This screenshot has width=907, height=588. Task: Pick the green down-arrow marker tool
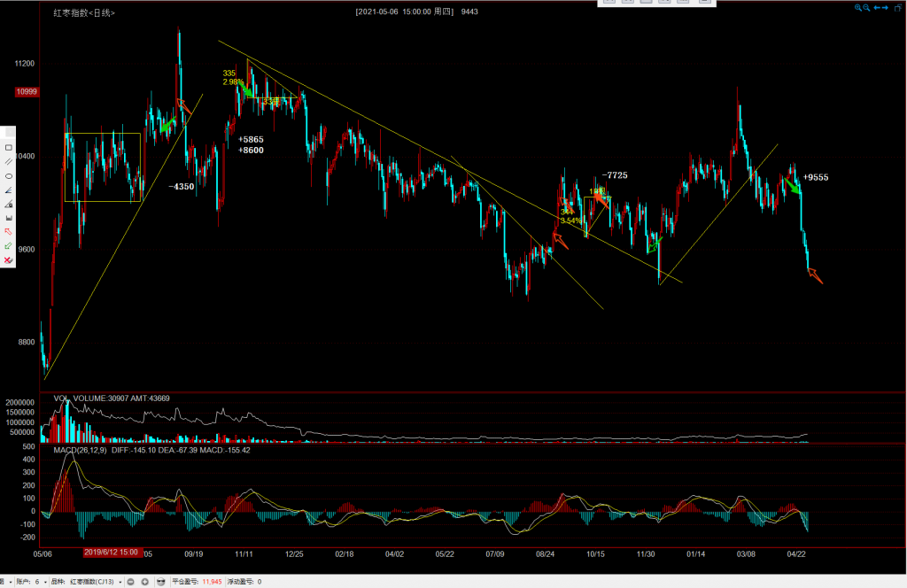coord(9,246)
